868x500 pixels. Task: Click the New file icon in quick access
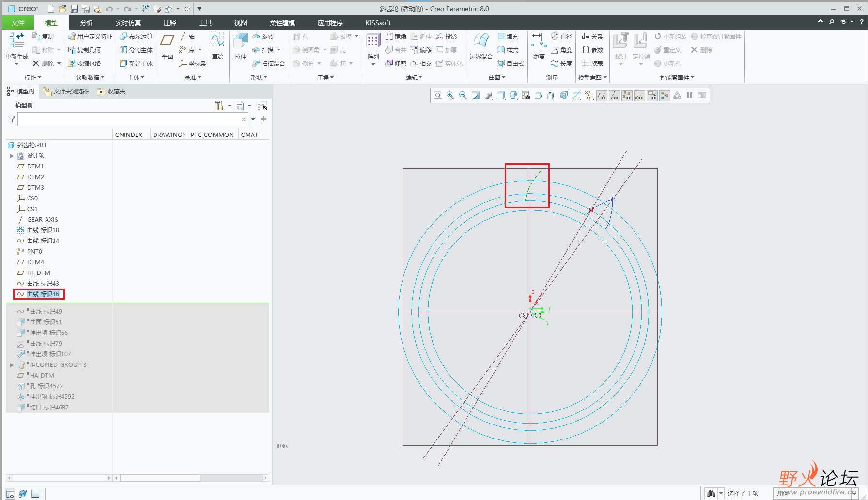tap(51, 9)
